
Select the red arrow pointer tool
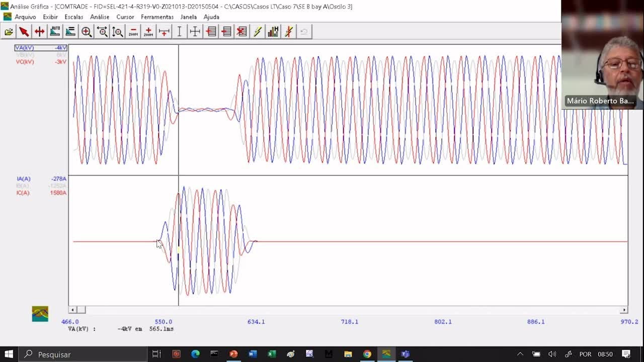click(24, 32)
